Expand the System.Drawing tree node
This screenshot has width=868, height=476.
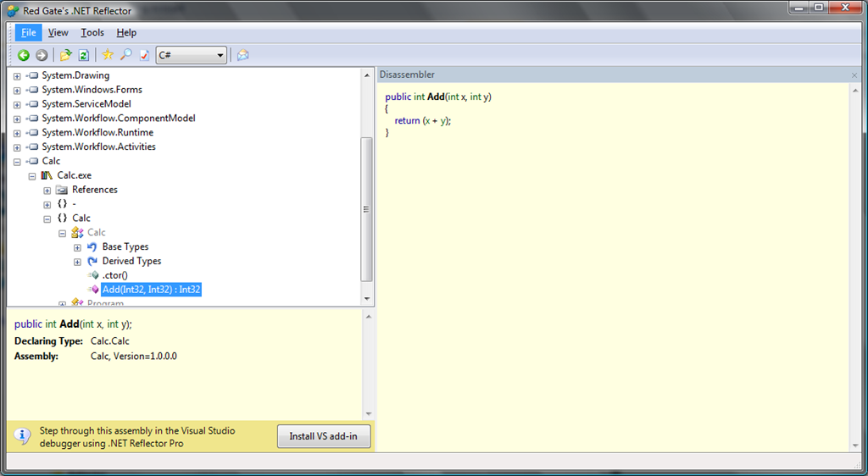tap(17, 75)
